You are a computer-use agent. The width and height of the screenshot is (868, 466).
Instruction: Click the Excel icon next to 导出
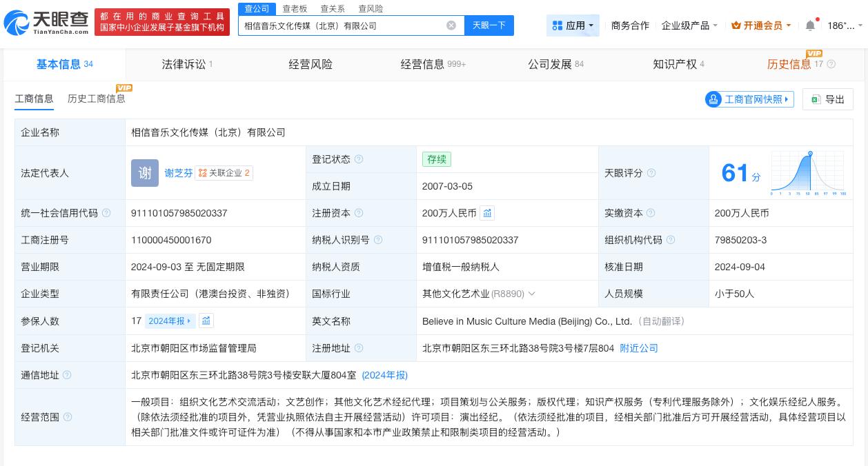816,99
